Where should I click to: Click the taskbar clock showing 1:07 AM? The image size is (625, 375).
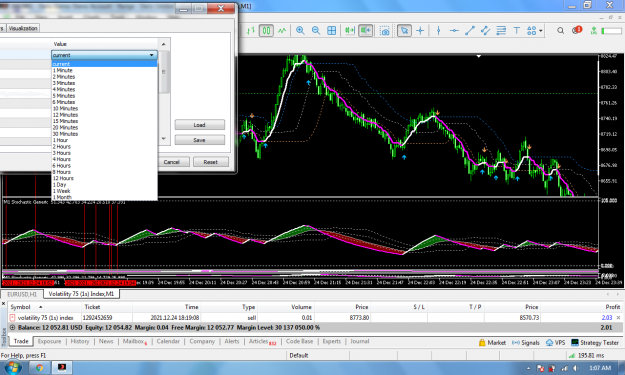coord(600,368)
